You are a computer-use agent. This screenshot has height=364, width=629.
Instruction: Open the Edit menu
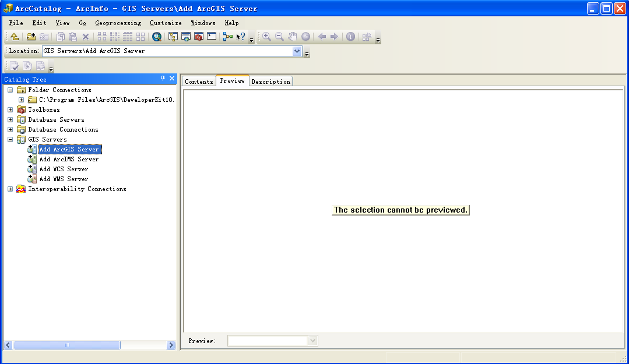39,23
